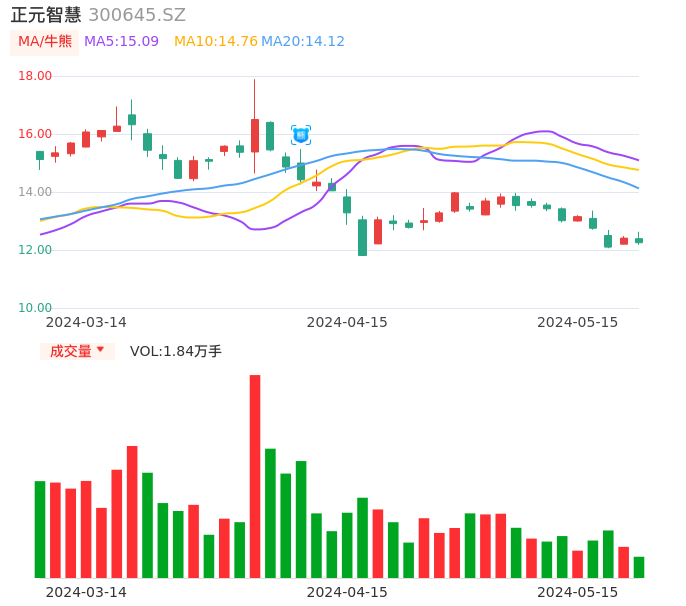
Task: Select the rightmost green volume bar
Action: pyautogui.click(x=639, y=567)
